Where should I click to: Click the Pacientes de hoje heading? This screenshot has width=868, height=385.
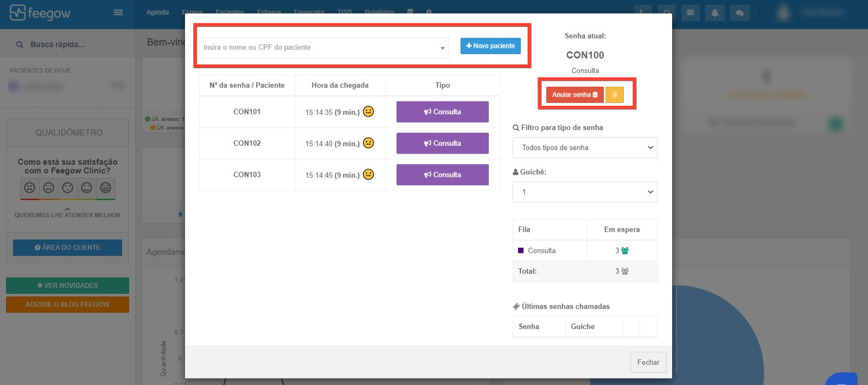(x=40, y=70)
